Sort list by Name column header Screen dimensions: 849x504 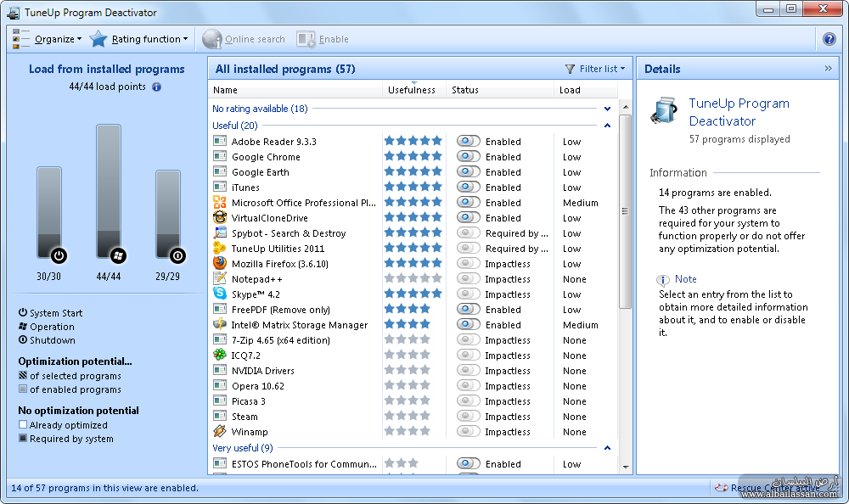tap(295, 90)
